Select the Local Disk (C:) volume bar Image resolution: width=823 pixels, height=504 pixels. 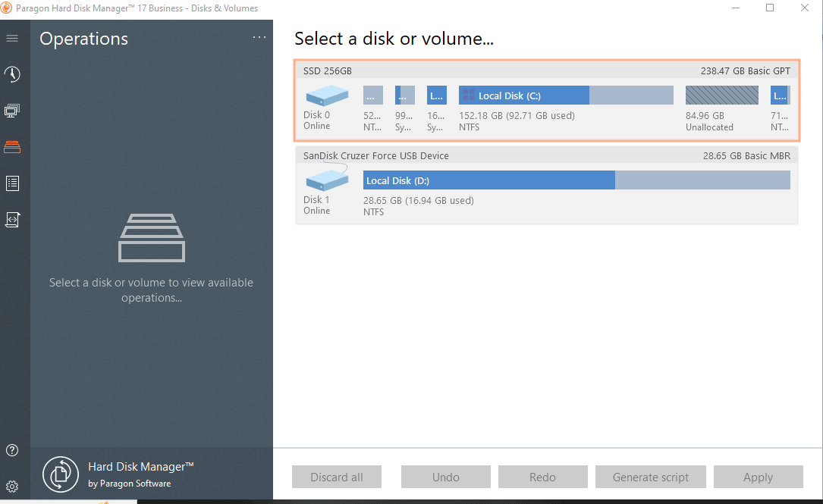(x=566, y=95)
